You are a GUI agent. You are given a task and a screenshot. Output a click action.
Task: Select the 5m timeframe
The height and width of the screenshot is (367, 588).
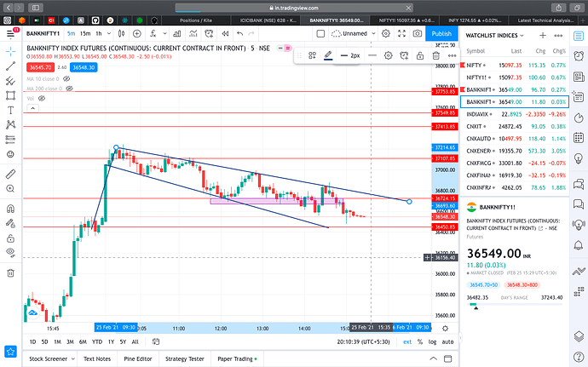tap(72, 34)
